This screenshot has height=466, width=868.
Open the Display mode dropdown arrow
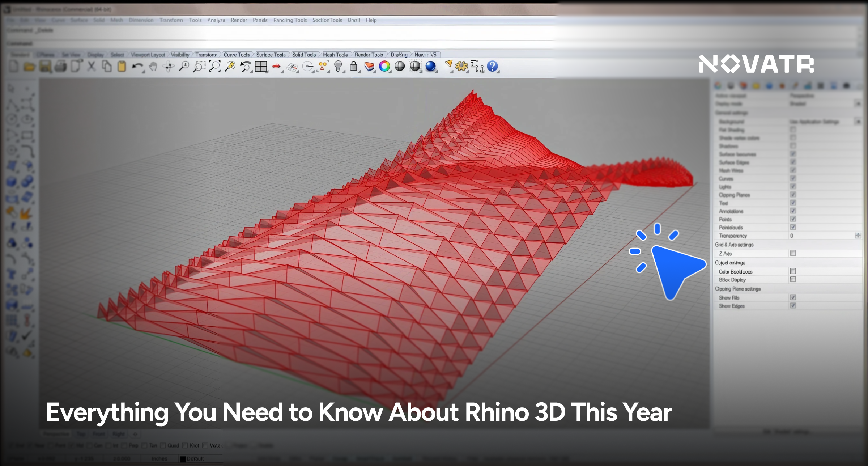[858, 104]
